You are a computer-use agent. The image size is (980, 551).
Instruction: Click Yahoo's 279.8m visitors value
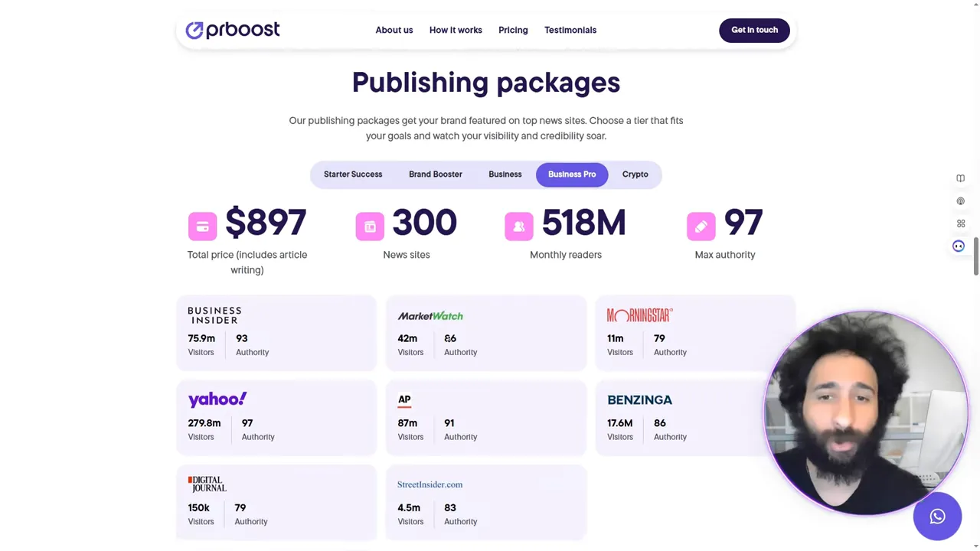tap(204, 422)
